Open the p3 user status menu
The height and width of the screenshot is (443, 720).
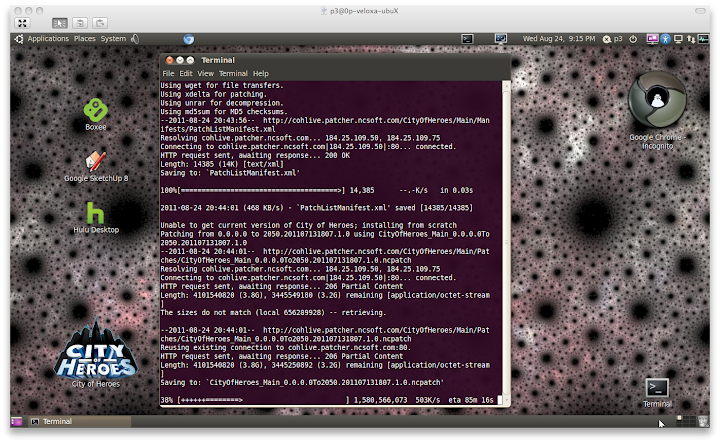[613, 39]
